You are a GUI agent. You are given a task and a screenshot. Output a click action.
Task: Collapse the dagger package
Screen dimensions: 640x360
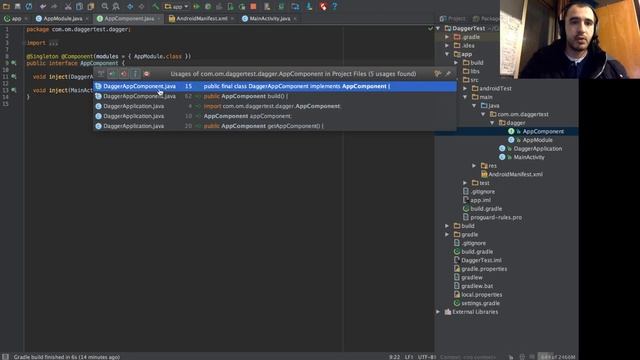[492, 123]
